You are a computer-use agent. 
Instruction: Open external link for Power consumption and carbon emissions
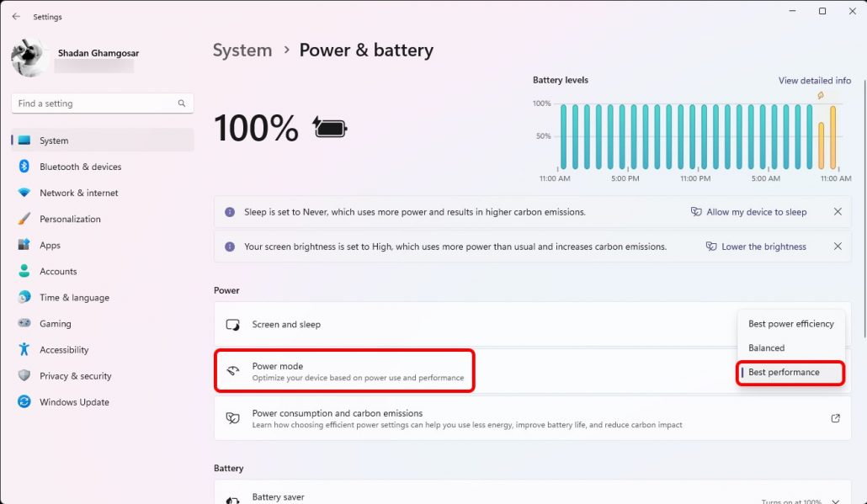coord(835,418)
